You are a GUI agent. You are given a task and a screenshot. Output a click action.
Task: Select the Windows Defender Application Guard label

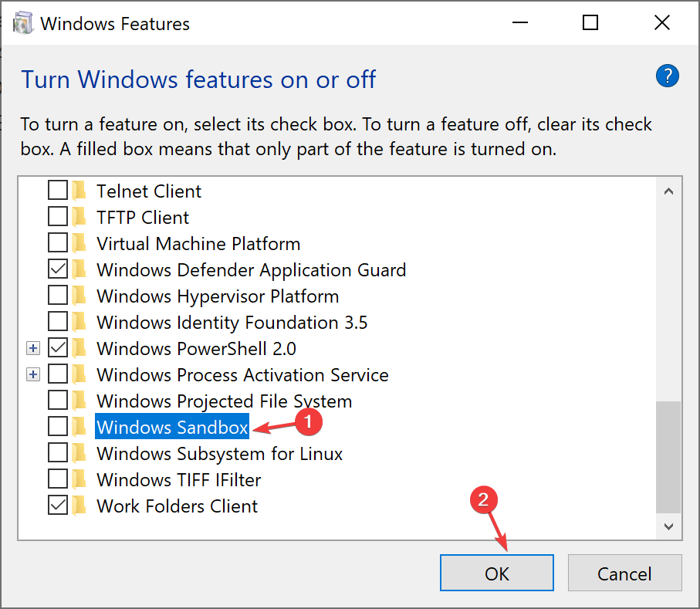[252, 270]
